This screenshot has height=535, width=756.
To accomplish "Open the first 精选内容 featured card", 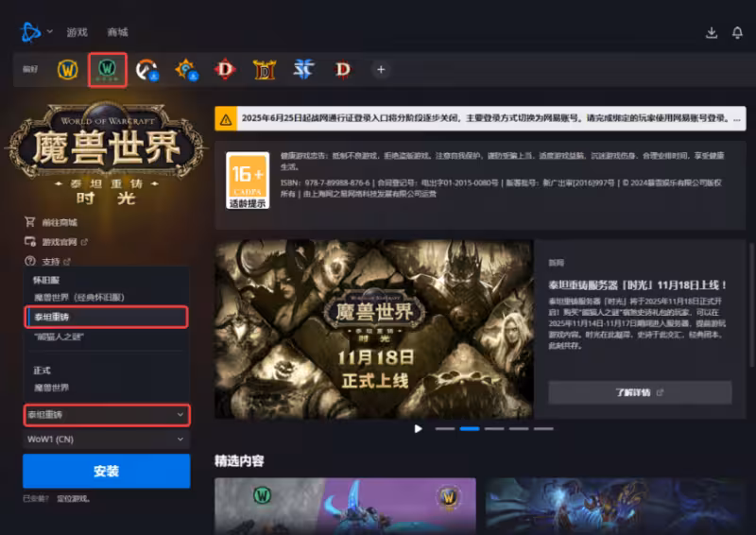I will tap(345, 506).
